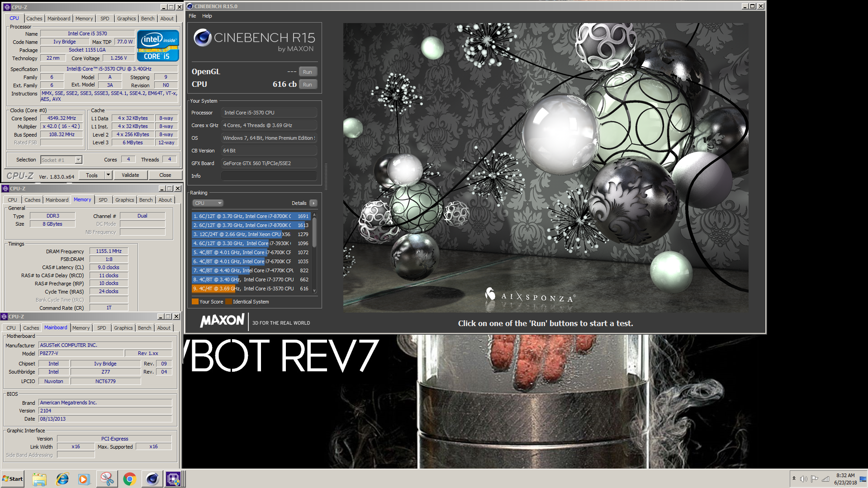Open SPD tab in CPU-Z Memory window
The width and height of the screenshot is (868, 488).
point(103,200)
